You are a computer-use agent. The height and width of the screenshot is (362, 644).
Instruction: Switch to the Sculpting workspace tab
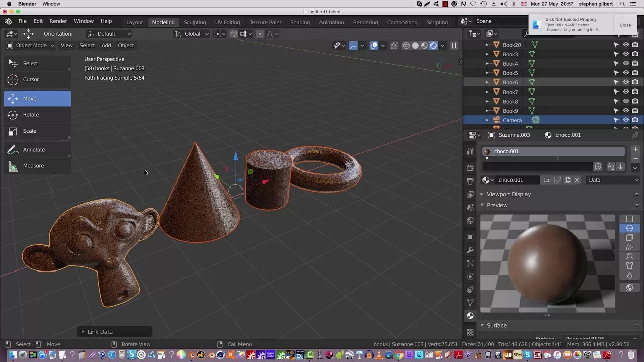click(x=195, y=22)
